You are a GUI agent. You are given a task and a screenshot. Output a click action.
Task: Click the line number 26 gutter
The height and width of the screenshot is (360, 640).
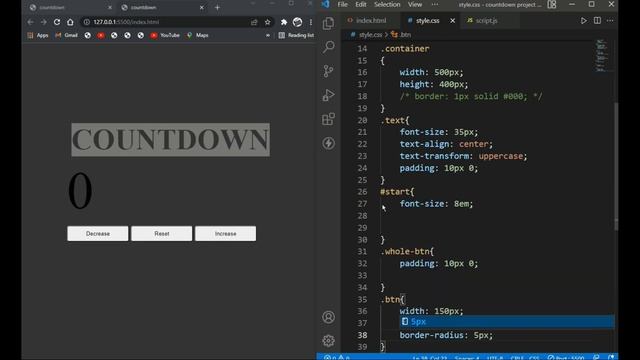tap(362, 192)
